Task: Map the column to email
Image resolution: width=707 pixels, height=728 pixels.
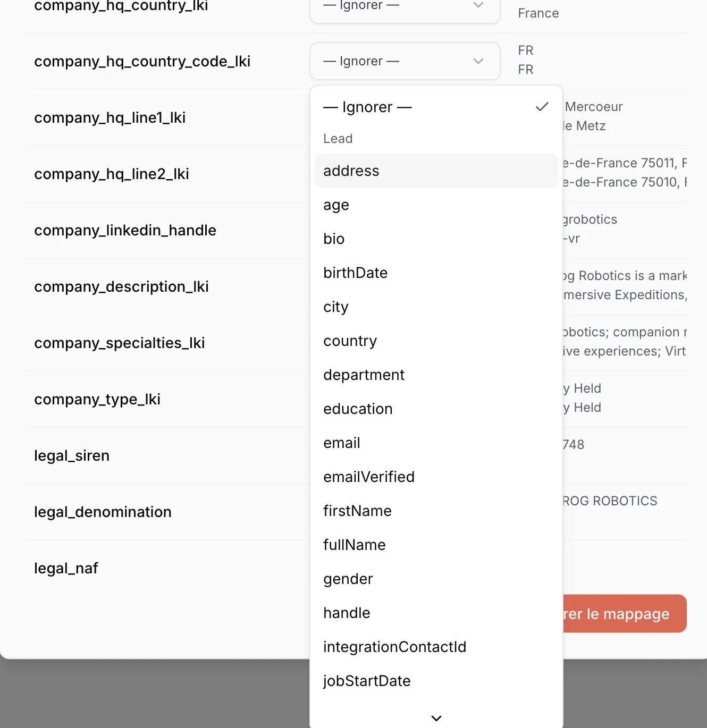Action: pos(436,443)
